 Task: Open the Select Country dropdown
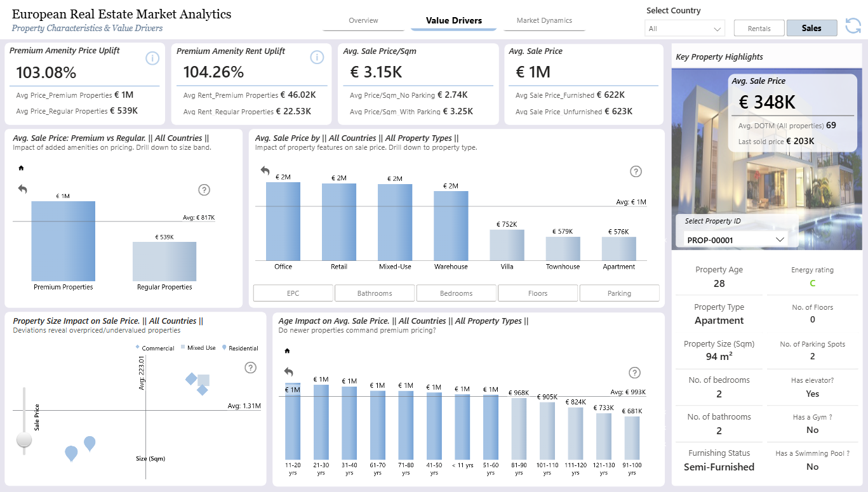pos(684,29)
